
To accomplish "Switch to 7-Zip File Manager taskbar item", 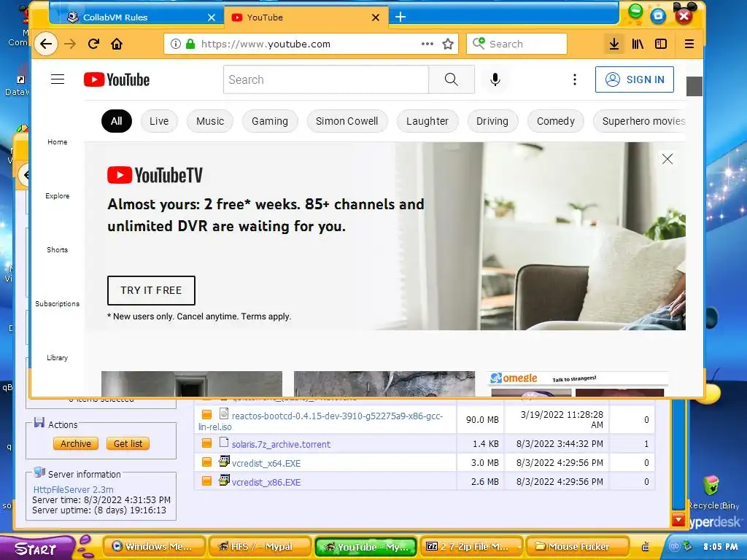I will tap(471, 547).
